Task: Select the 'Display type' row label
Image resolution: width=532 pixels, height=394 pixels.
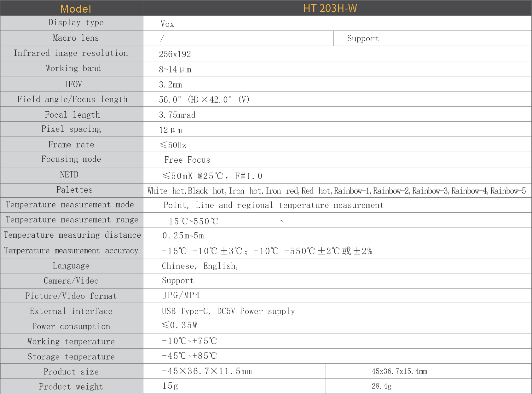Action: 76,23
